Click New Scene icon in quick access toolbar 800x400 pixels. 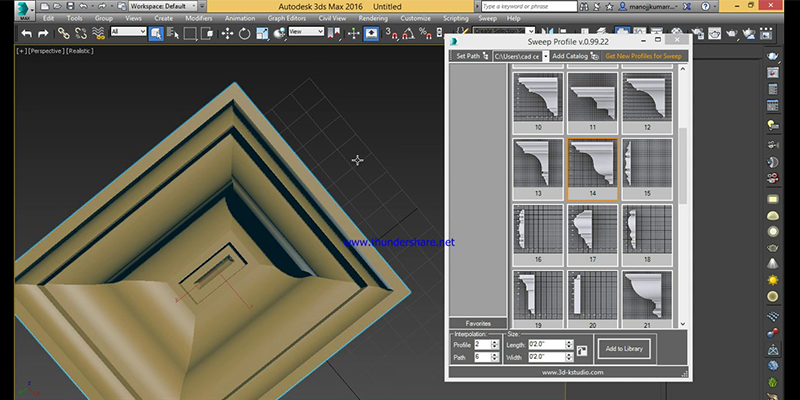44,7
